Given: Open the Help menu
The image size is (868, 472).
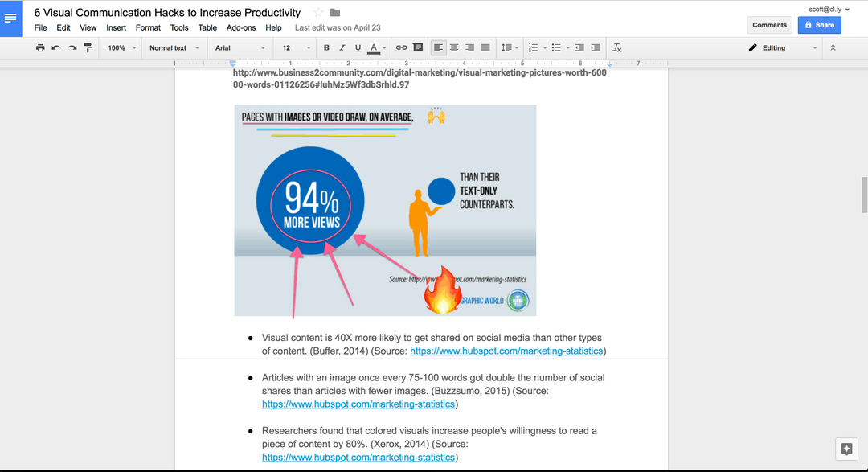Looking at the screenshot, I should coord(273,27).
